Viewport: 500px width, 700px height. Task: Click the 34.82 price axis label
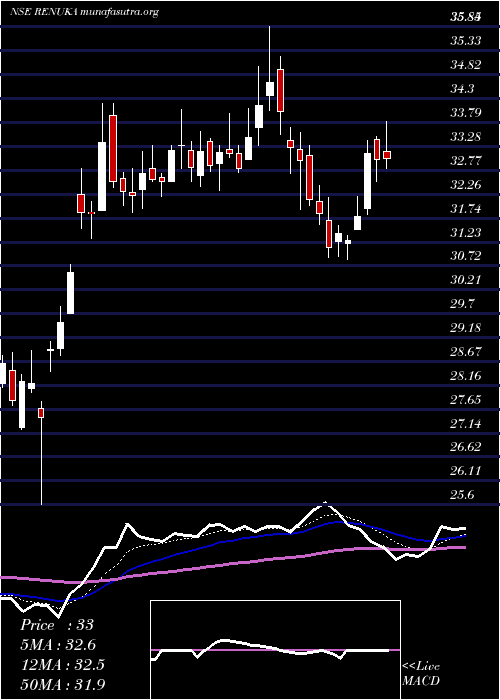pos(466,65)
